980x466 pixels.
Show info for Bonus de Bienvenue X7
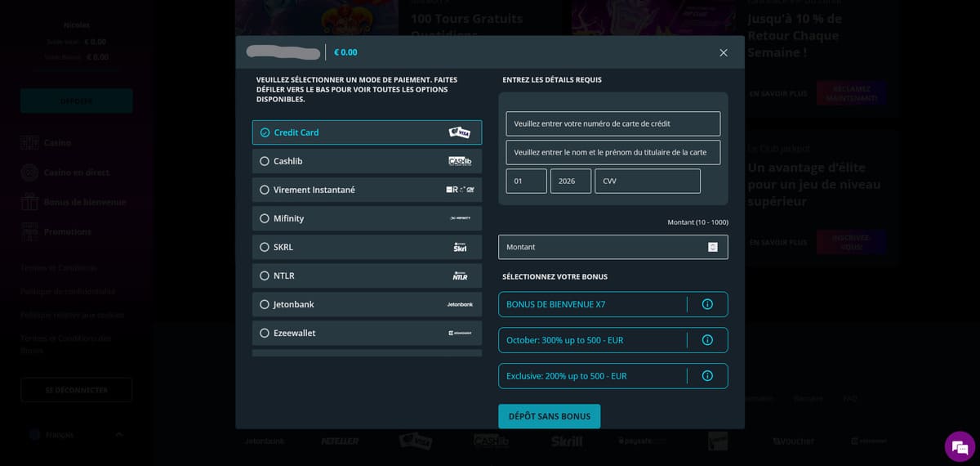click(x=707, y=304)
